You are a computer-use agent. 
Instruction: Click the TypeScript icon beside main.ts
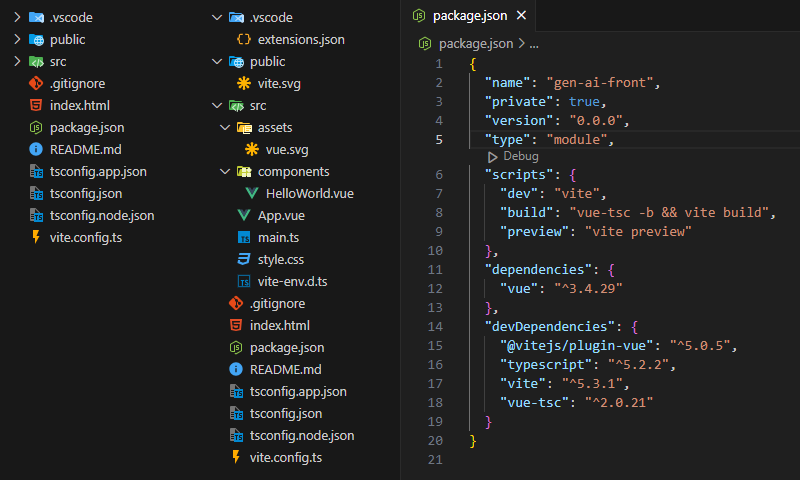244,237
